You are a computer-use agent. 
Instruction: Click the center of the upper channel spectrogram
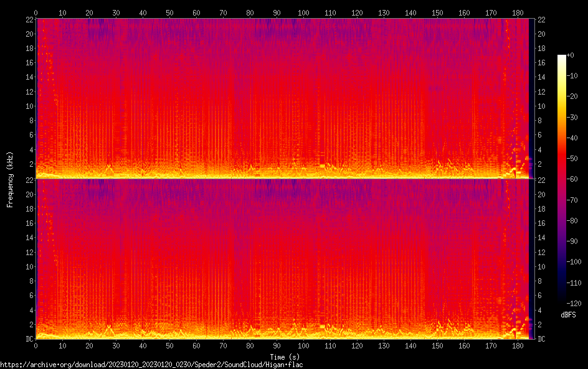pos(282,98)
